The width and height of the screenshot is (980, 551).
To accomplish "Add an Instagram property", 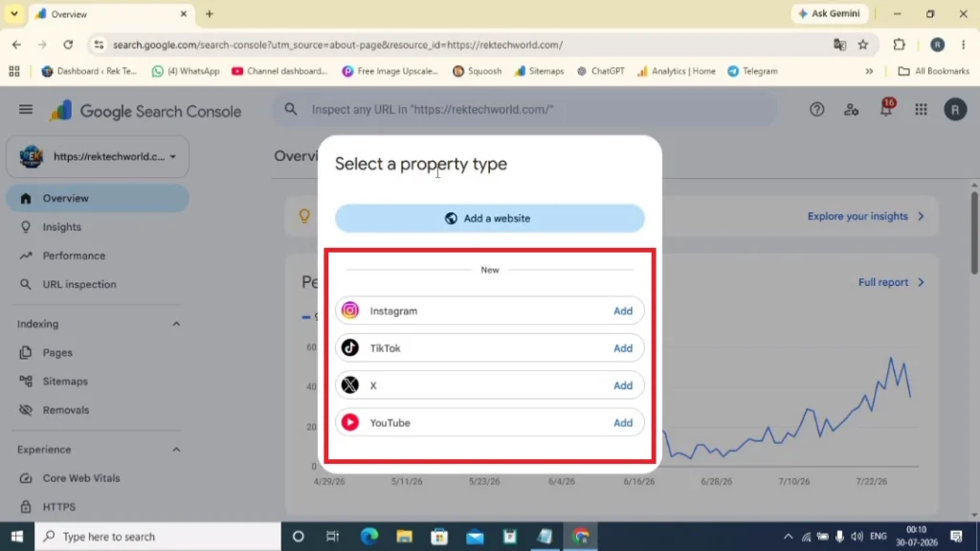I will (x=622, y=311).
